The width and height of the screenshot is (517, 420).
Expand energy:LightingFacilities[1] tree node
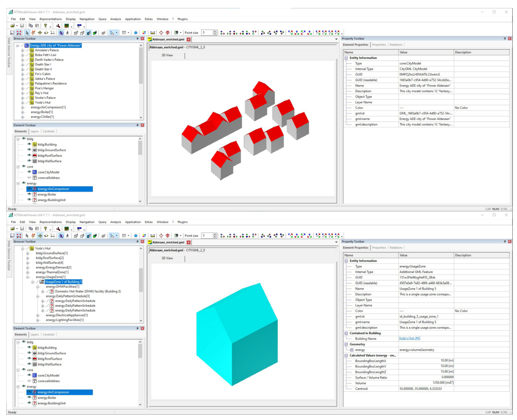coord(38,320)
